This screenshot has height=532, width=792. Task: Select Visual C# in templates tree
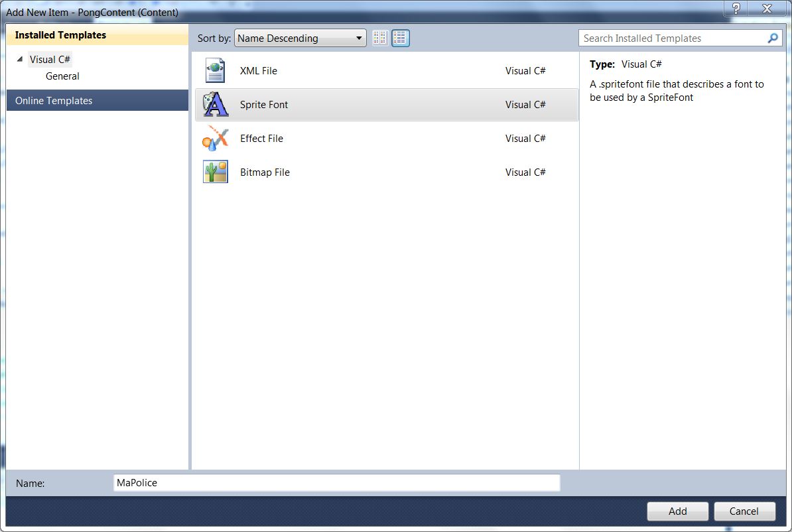pyautogui.click(x=50, y=60)
